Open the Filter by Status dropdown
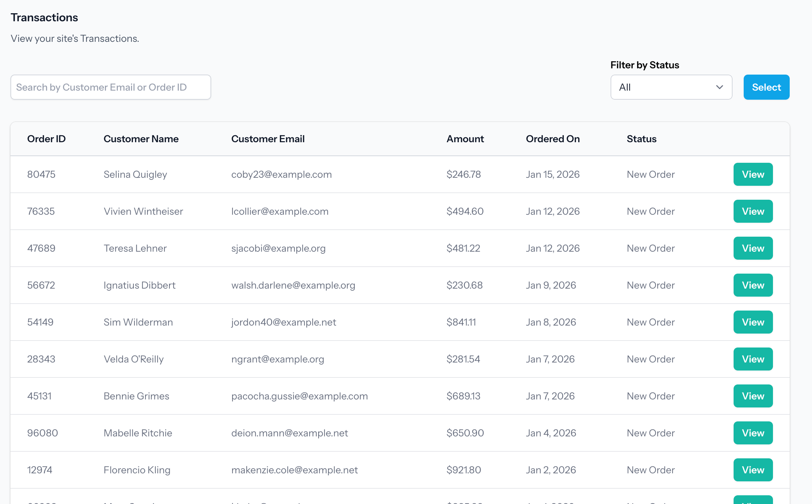Viewport: 812px width, 504px height. [671, 87]
